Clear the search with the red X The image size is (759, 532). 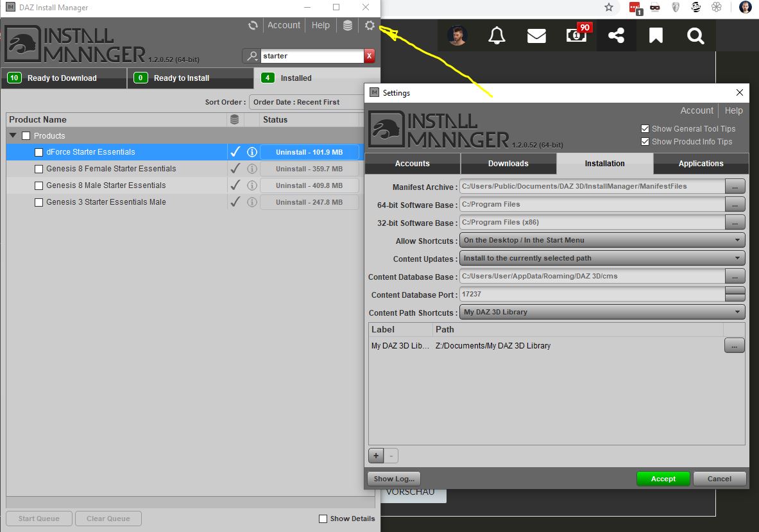click(370, 56)
